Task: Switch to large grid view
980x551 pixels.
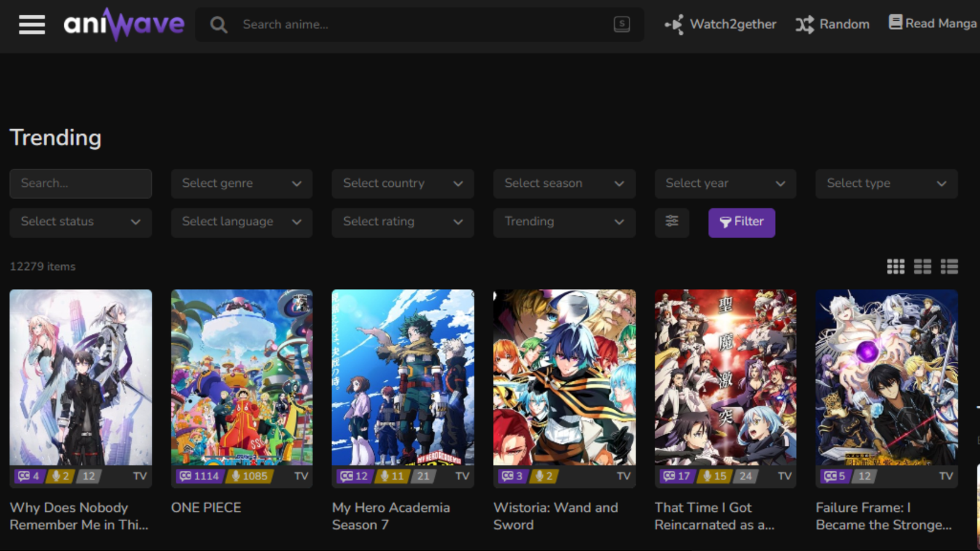Action: point(922,266)
